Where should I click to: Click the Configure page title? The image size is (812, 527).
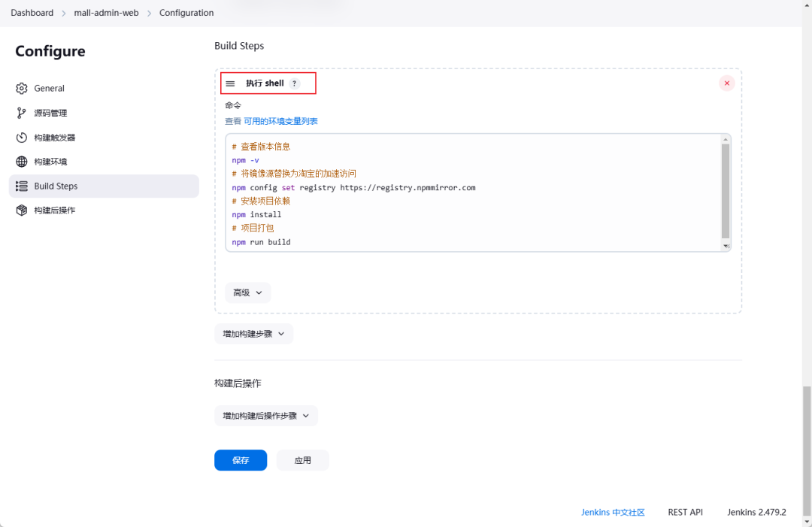(50, 51)
